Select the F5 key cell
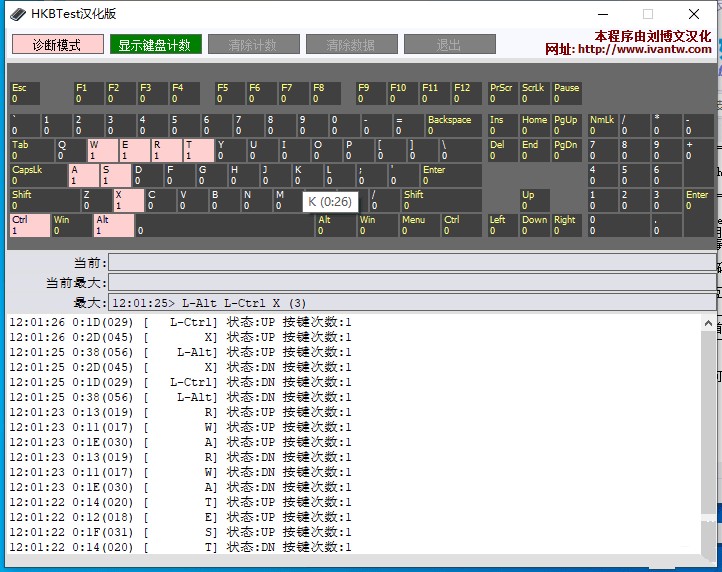722x572 pixels. [230, 93]
